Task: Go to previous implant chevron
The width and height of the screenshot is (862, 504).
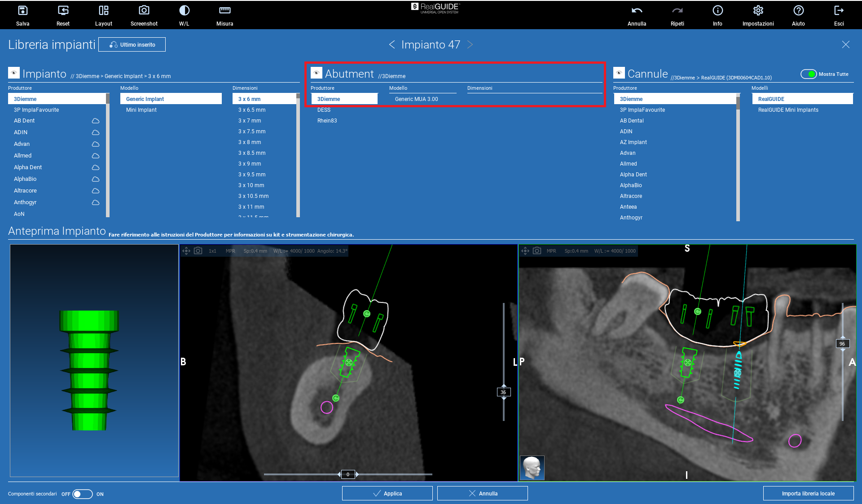Action: [x=392, y=44]
